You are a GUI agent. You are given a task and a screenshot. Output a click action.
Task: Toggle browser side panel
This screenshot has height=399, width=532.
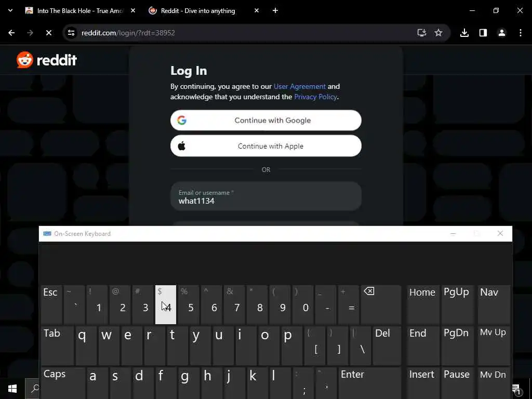click(483, 33)
